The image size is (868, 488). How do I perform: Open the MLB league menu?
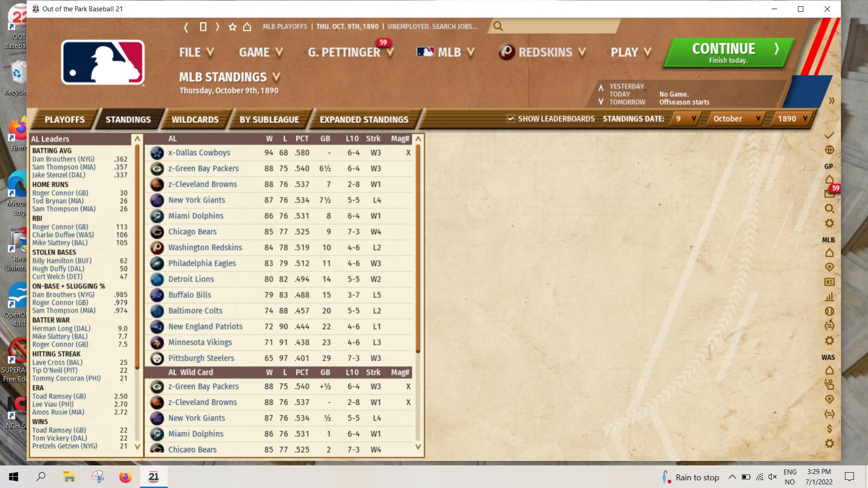[x=446, y=52]
